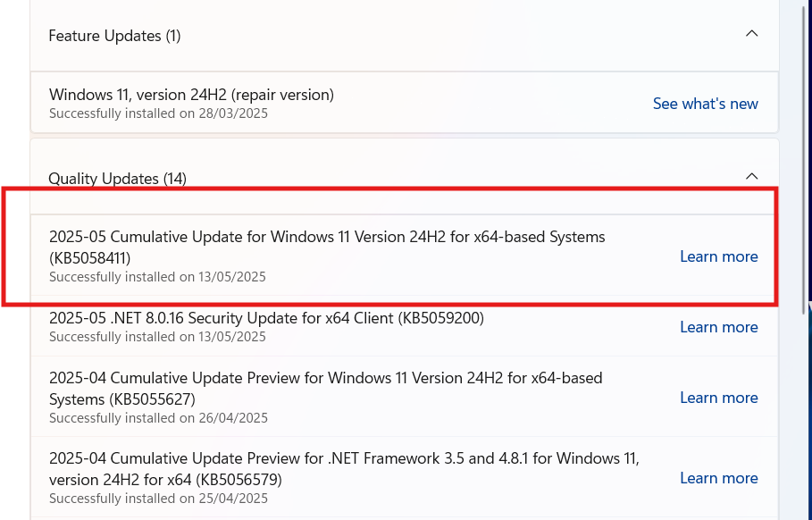
Task: Click the Quality Updates (14) heading
Action: click(x=118, y=179)
